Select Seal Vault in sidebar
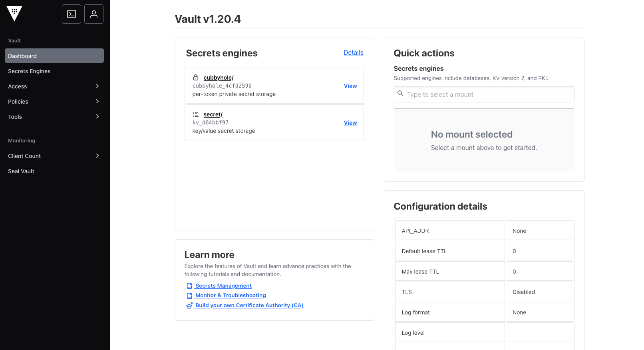This screenshot has height=350, width=644. tap(21, 171)
